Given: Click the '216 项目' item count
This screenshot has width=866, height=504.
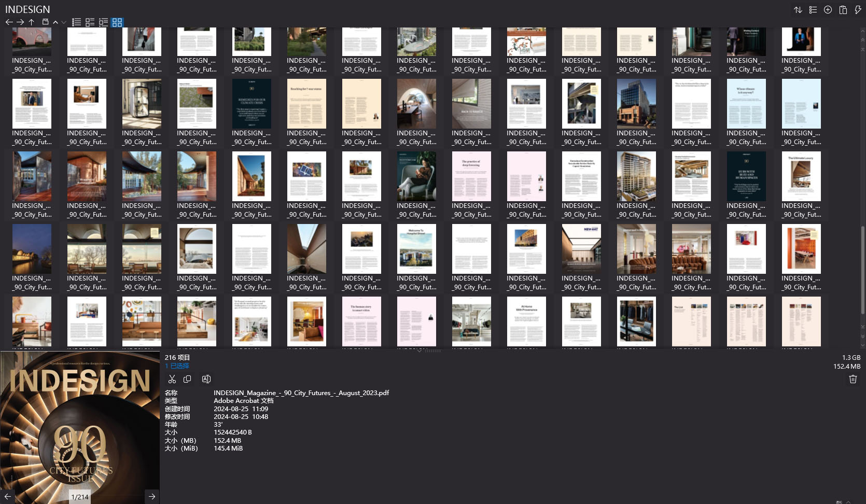Looking at the screenshot, I should [x=177, y=358].
